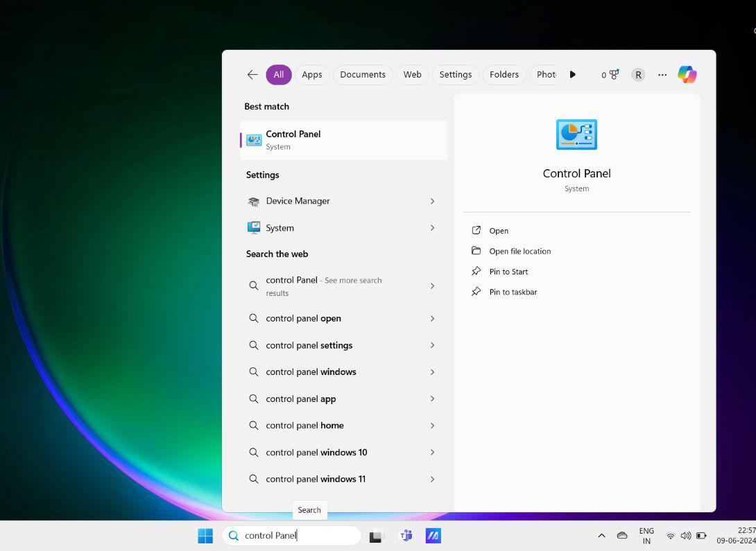
Task: Click the large Control Panel icon in preview
Action: pyautogui.click(x=576, y=134)
